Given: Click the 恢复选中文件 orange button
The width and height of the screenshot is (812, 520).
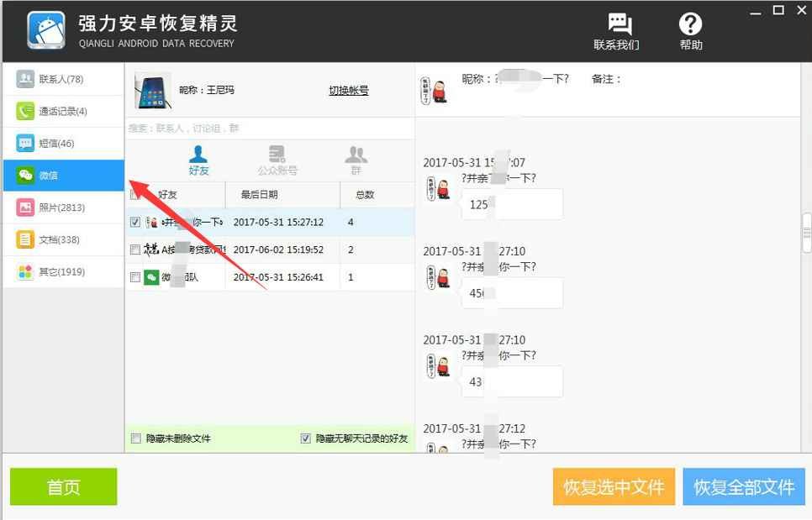Looking at the screenshot, I should click(x=614, y=486).
